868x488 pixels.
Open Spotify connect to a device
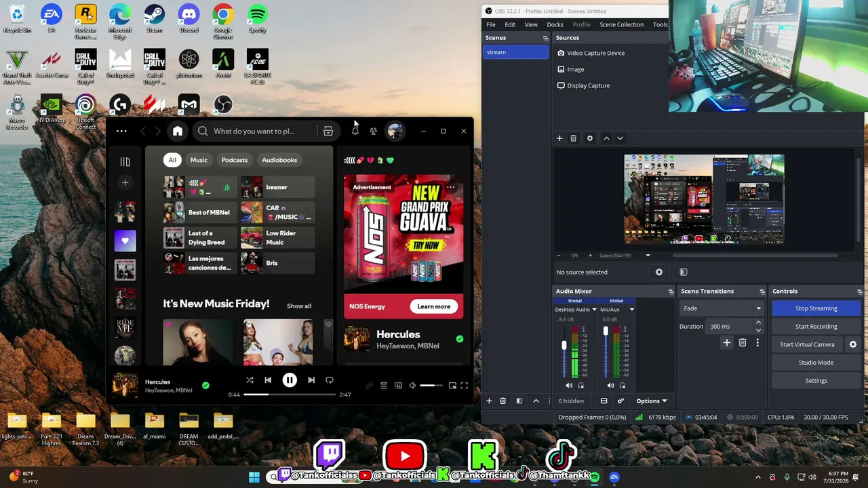tap(398, 386)
